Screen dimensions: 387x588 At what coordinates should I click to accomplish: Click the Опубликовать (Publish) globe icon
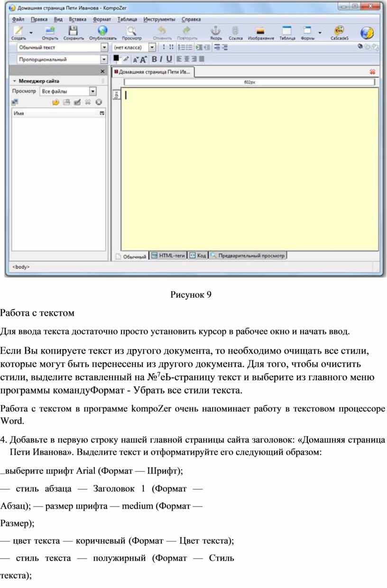coord(103,31)
